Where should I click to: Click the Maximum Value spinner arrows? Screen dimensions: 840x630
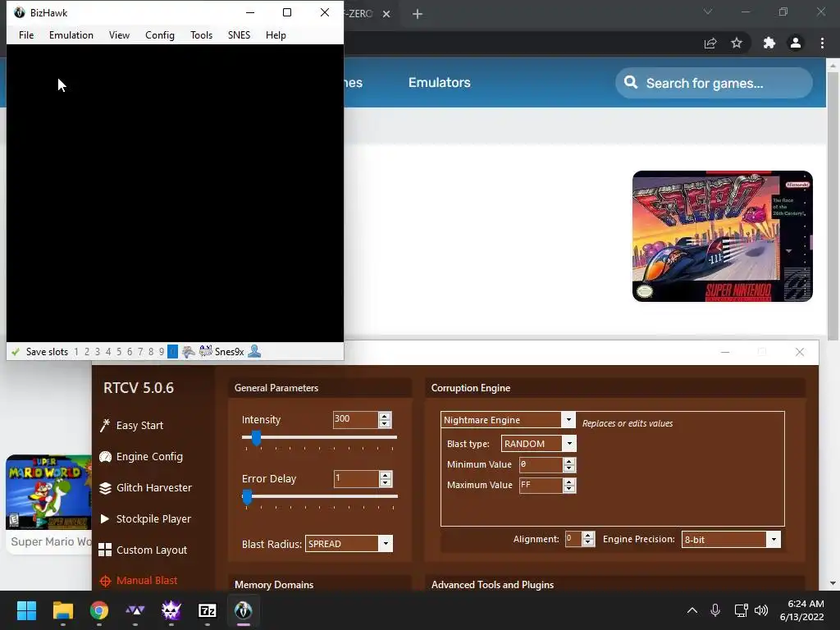[569, 486]
